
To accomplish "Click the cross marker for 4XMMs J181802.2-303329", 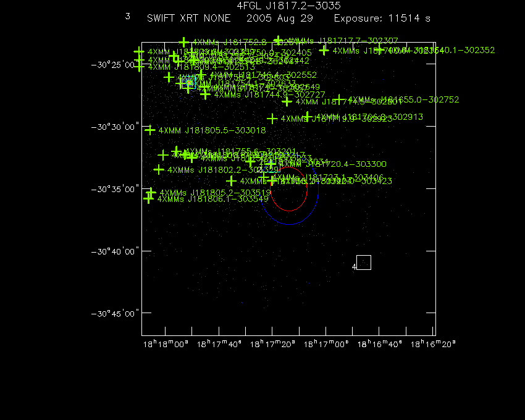I will click(x=159, y=169).
